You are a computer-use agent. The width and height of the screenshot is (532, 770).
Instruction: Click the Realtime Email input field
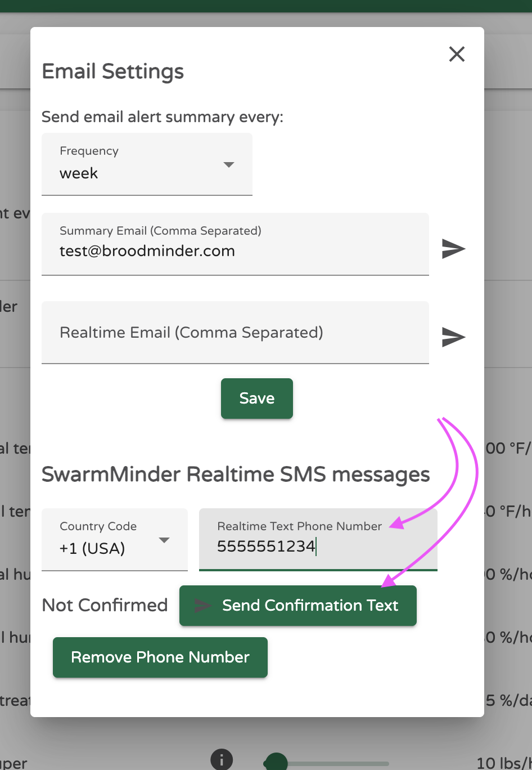(235, 333)
